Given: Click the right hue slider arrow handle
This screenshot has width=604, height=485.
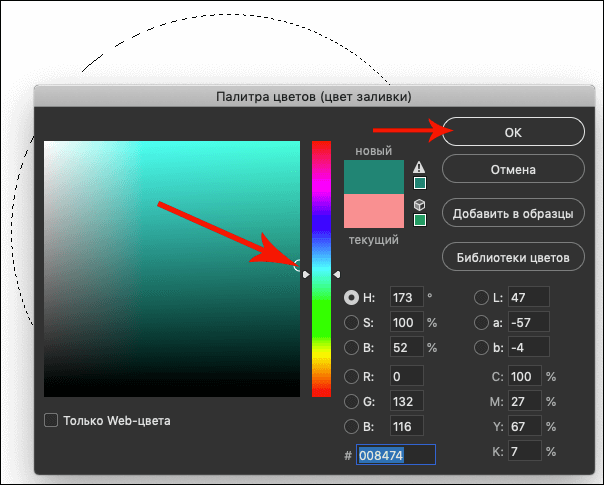Looking at the screenshot, I should (337, 274).
